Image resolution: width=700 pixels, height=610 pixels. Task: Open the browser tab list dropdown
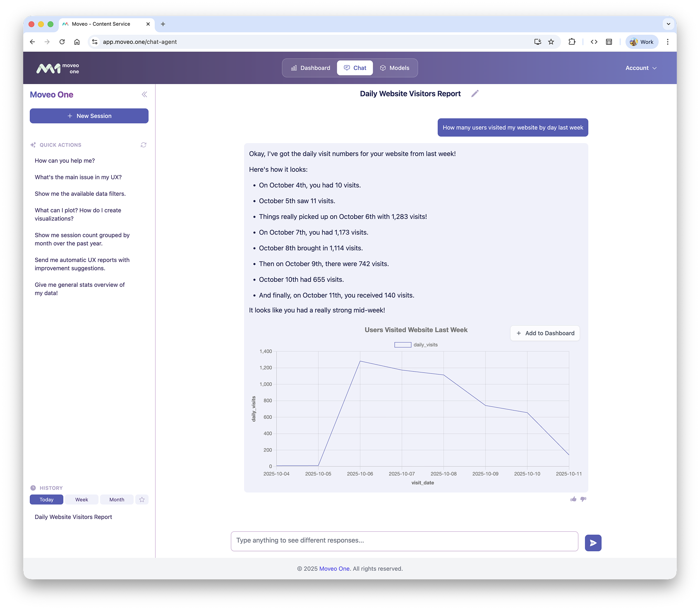tap(668, 24)
